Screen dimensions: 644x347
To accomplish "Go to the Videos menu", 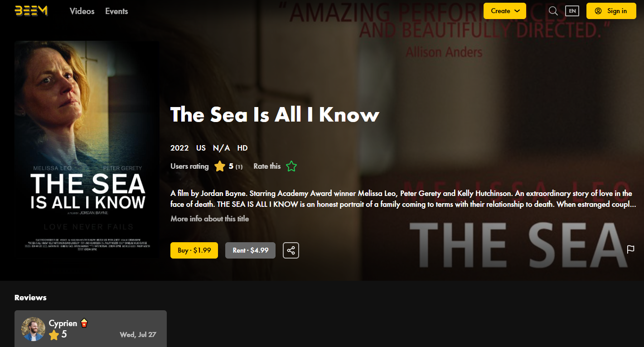I will tap(82, 11).
